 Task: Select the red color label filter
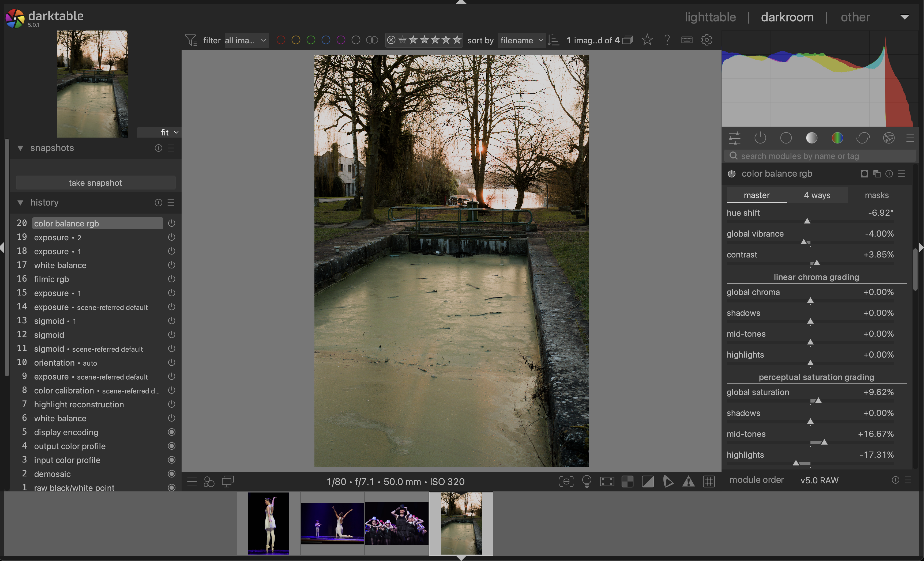(280, 40)
